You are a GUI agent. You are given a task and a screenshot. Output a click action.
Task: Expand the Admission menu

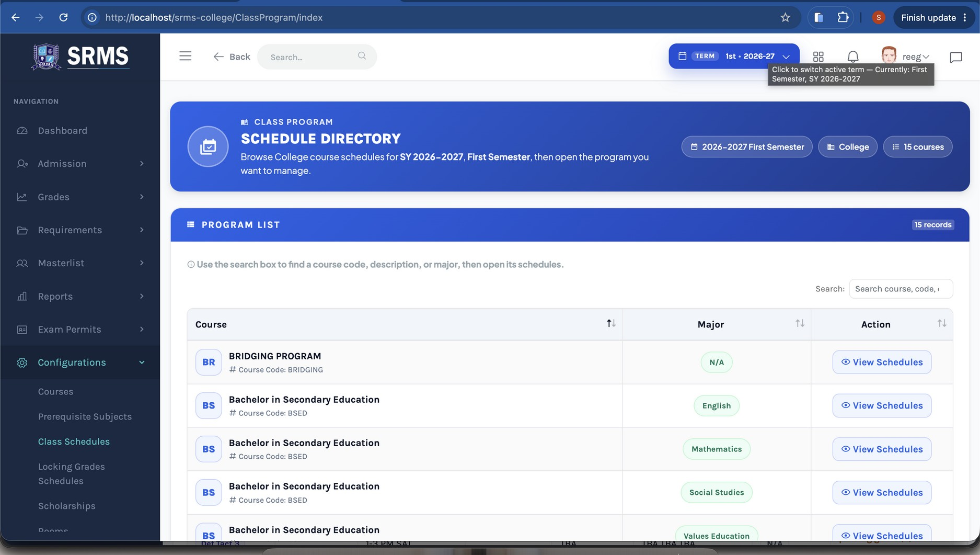[80, 164]
